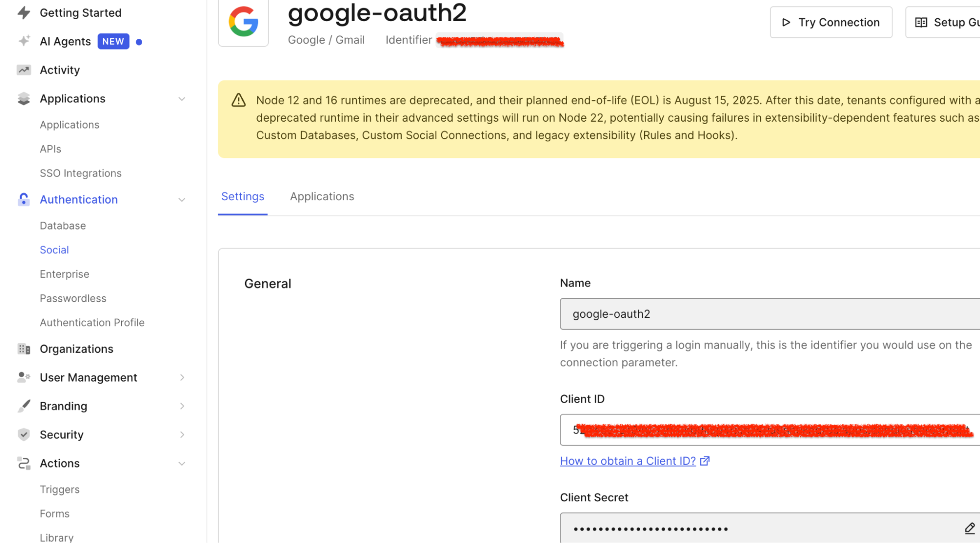Select the Organizations building icon
This screenshot has height=543, width=980.
24,349
